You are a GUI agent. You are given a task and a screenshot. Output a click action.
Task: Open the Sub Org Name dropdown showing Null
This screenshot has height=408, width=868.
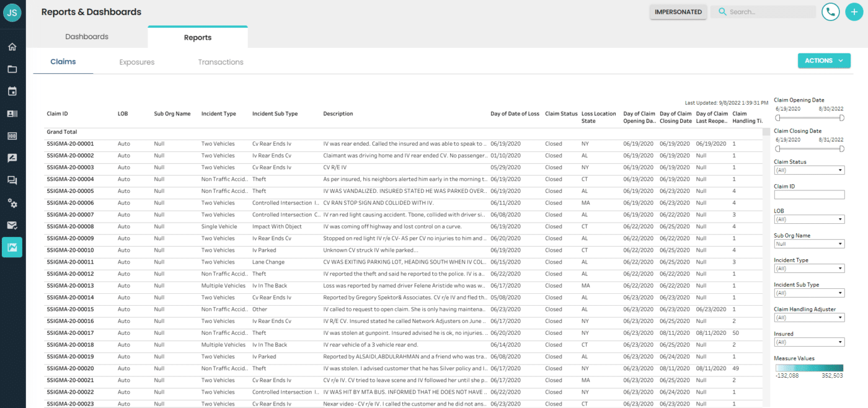[809, 243]
